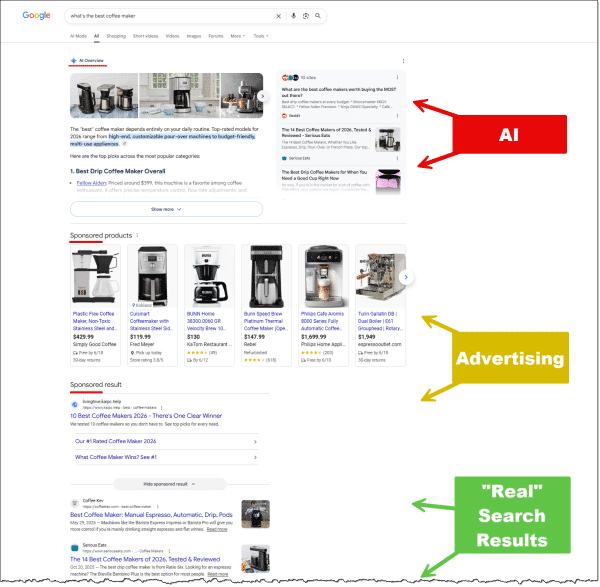
Task: Click Serious Eats result thumbnail image
Action: coord(256,559)
